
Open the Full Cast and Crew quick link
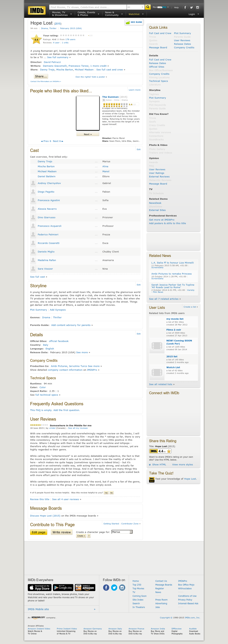coord(160,33)
